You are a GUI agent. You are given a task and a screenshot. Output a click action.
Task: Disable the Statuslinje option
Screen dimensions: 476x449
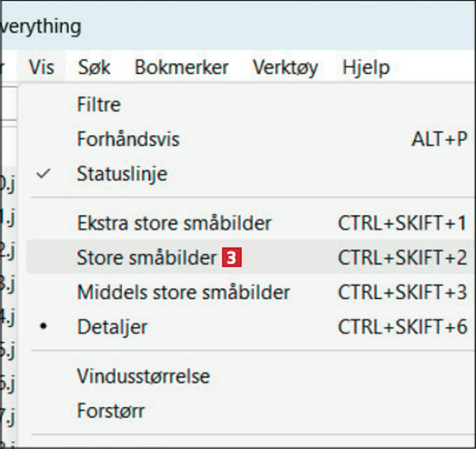[122, 174]
